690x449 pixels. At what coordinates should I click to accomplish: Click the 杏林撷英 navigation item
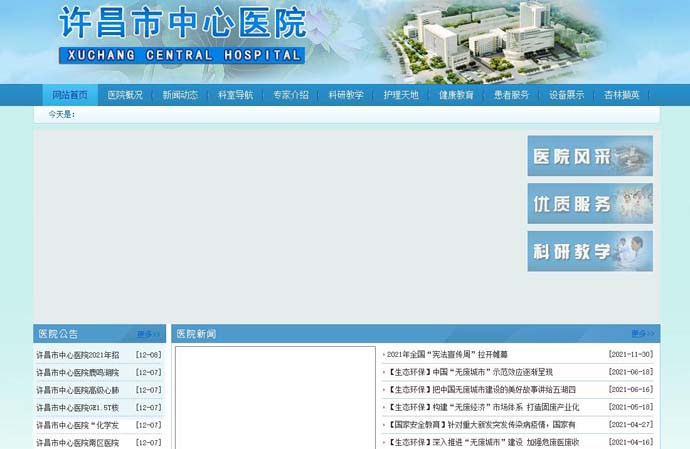(x=622, y=95)
